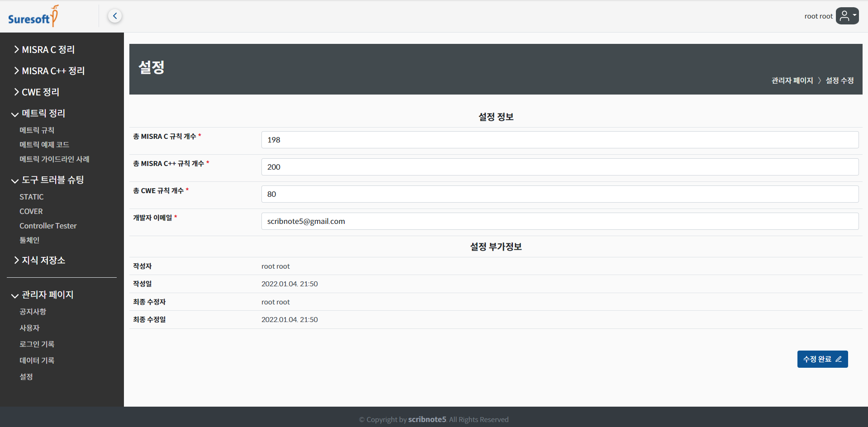The width and height of the screenshot is (868, 427).
Task: Collapse the 도구 트러블 슈팅 section
Action: [x=48, y=180]
